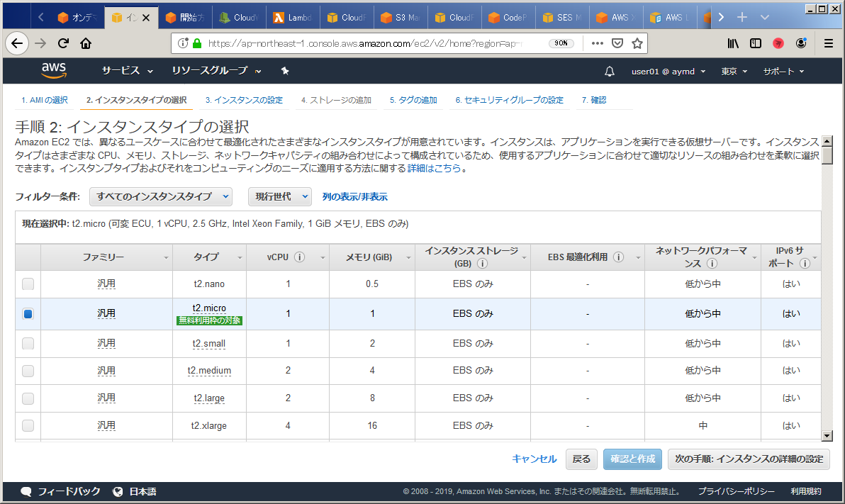Go to step 3. インスタンスの設定
Viewport: 845px width, 504px height.
[244, 100]
